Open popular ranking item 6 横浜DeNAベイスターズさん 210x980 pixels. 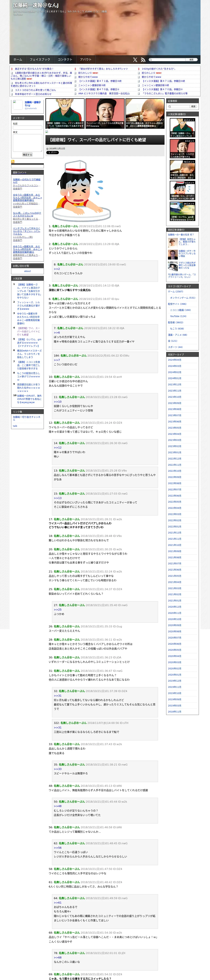pyautogui.click(x=29, y=354)
